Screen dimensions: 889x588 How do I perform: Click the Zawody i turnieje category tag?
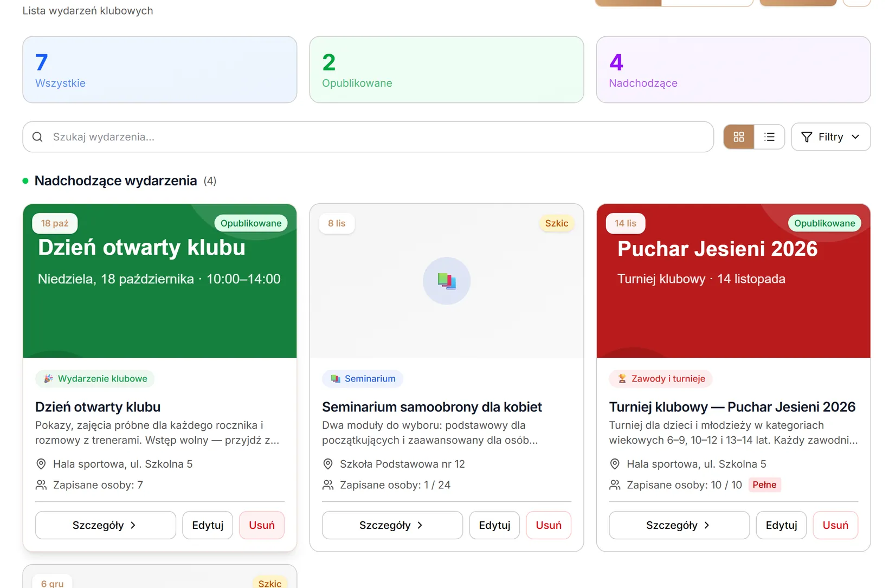(661, 378)
